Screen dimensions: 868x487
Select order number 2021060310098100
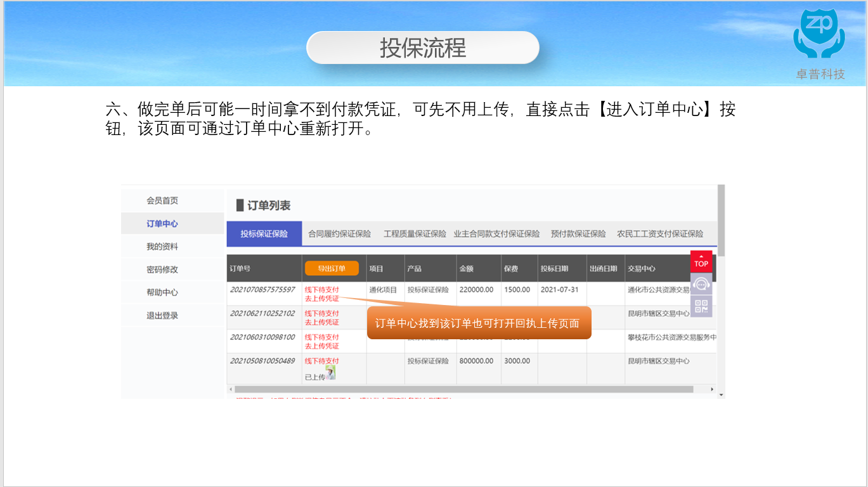coord(262,337)
